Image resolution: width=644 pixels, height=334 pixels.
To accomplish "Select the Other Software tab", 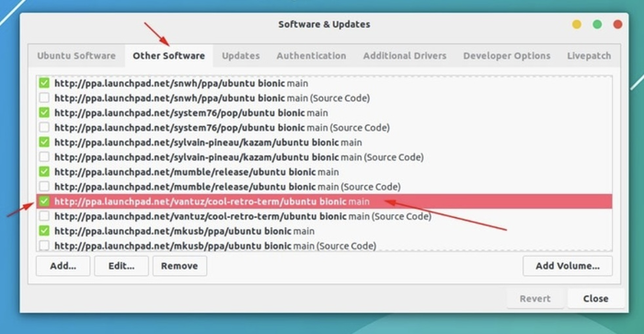I will [168, 56].
